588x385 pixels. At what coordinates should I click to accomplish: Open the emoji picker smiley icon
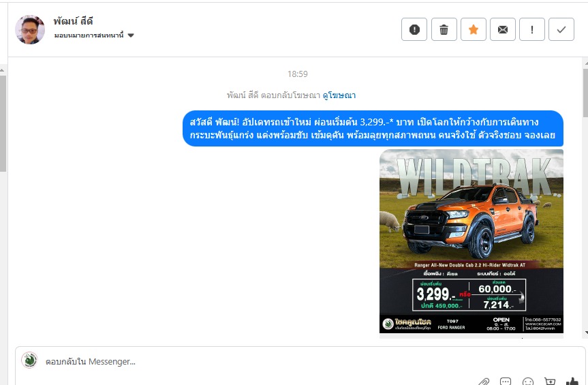coord(527,382)
